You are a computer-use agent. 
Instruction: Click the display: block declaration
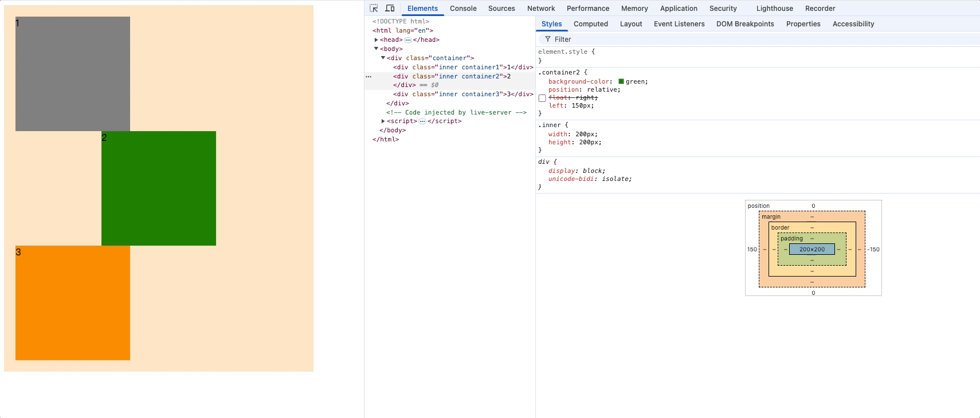[577, 171]
